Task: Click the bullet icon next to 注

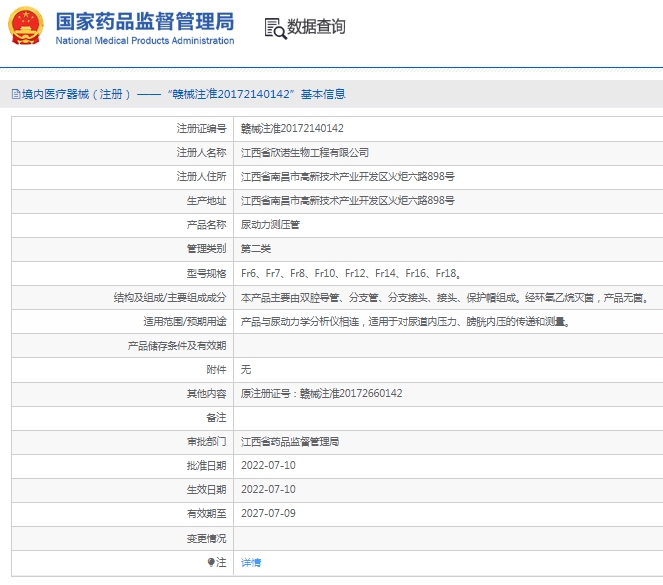Action: pyautogui.click(x=211, y=562)
